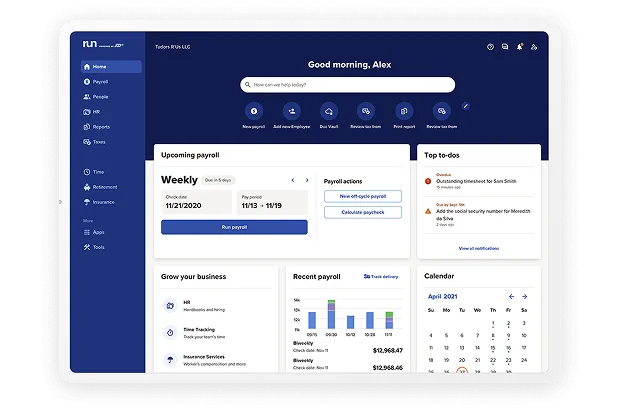
Task: Click the Pay period 11/13 to 11/19 field
Action: point(272,202)
